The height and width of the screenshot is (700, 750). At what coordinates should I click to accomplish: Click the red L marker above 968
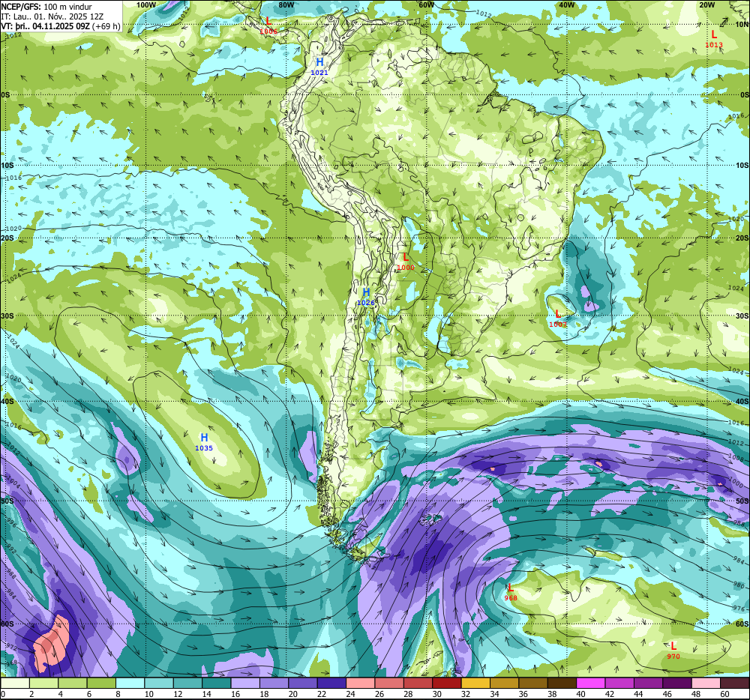click(x=510, y=588)
